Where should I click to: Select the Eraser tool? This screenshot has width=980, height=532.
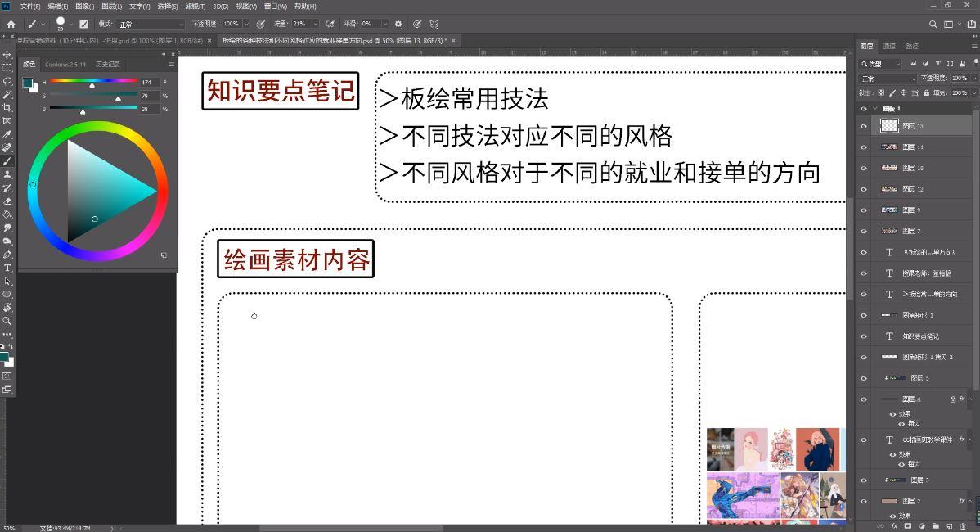7,201
